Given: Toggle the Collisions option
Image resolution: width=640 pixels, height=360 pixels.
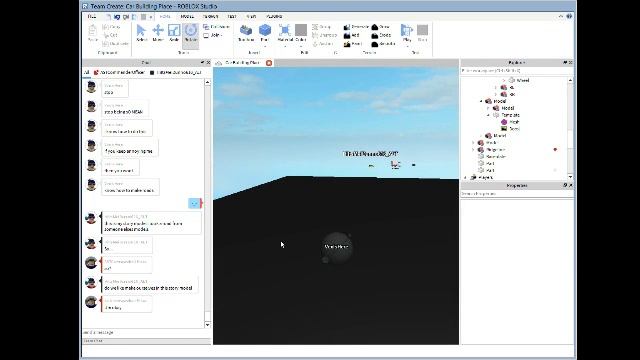Looking at the screenshot, I should (216, 27).
